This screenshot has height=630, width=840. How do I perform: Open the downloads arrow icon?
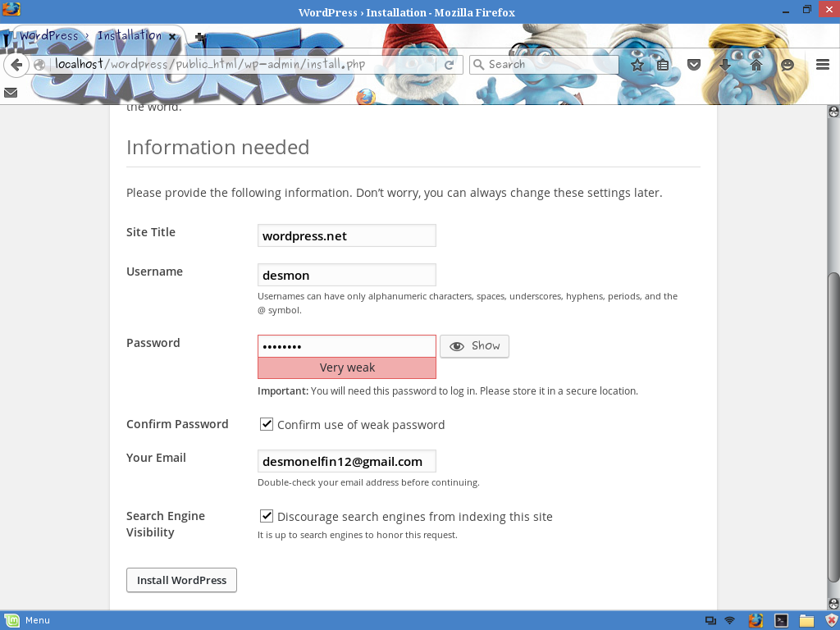pyautogui.click(x=725, y=66)
